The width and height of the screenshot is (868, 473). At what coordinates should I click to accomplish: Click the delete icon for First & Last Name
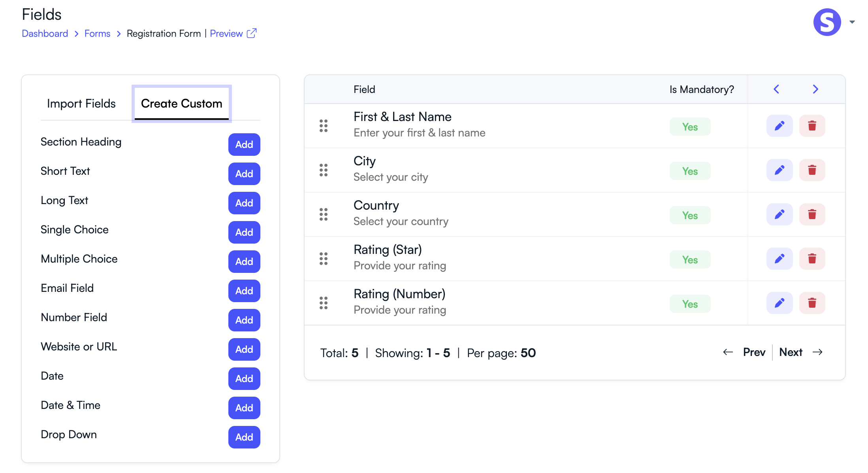(x=812, y=126)
